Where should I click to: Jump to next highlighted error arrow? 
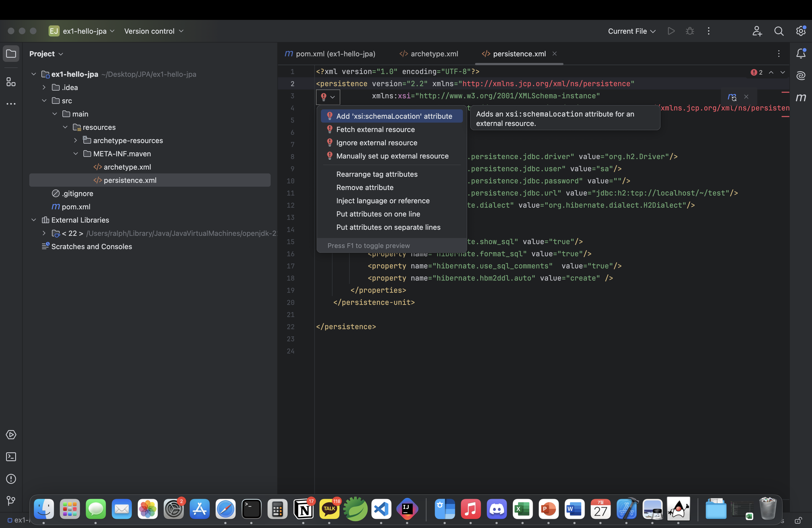tap(783, 72)
